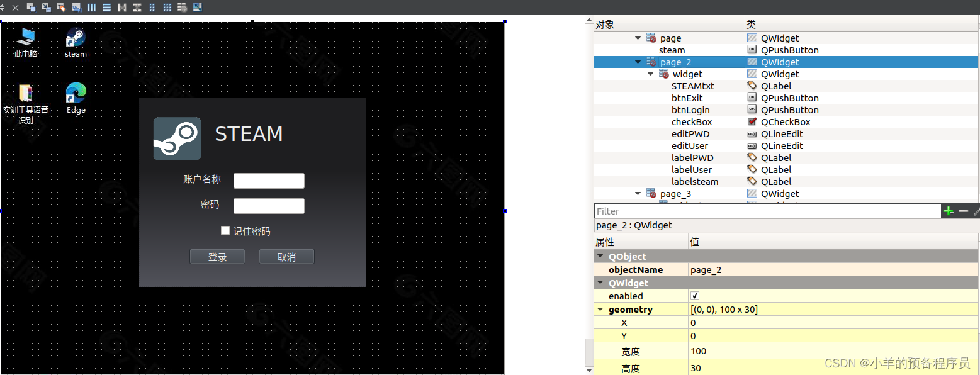
Task: Select the Edit Tab Order icon
Action: 76,8
